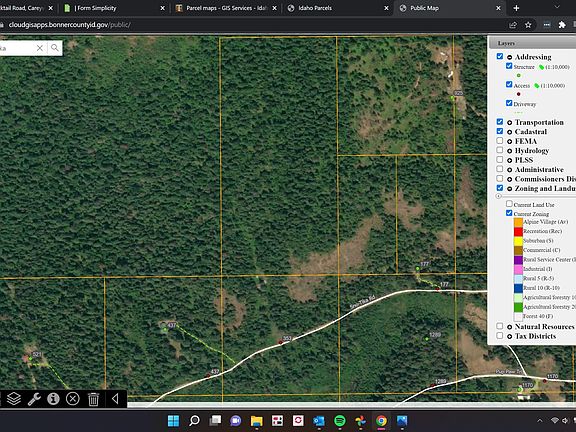Screen dimensions: 576x432
Task: Enable the Tax Districts layer
Action: [x=500, y=335]
